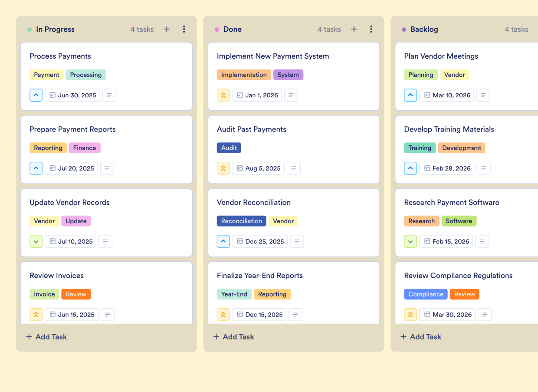Toggle high priority on Develop Training Materials

[x=410, y=168]
